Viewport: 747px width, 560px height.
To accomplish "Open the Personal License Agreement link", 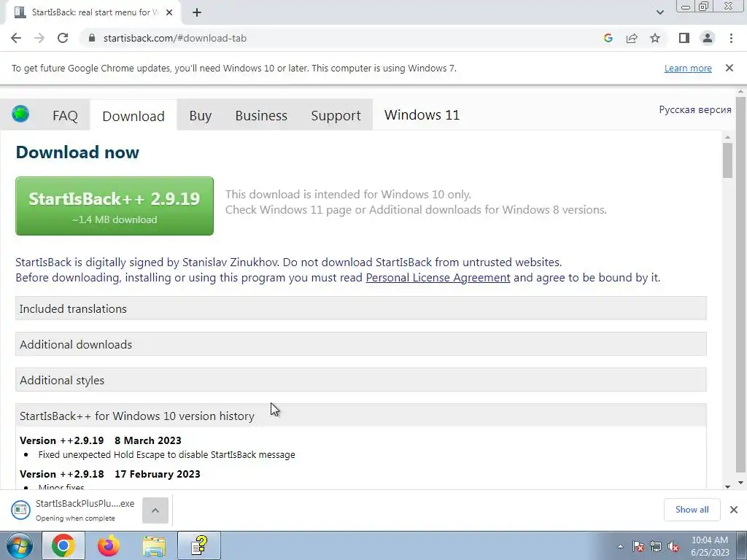I will (438, 277).
